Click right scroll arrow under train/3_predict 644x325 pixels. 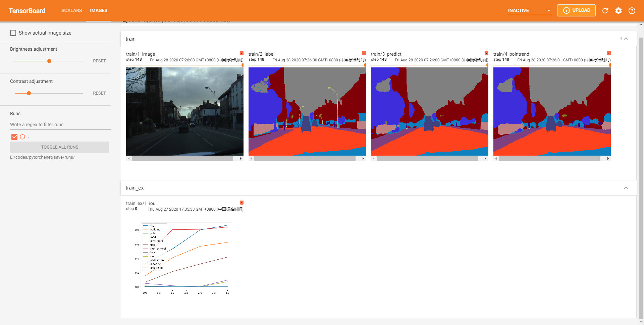486,159
